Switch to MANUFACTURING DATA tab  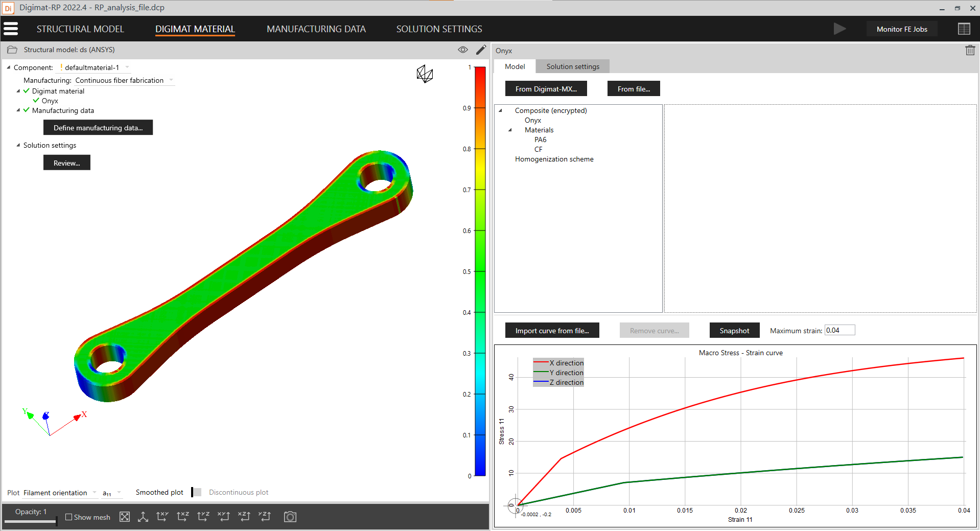316,29
